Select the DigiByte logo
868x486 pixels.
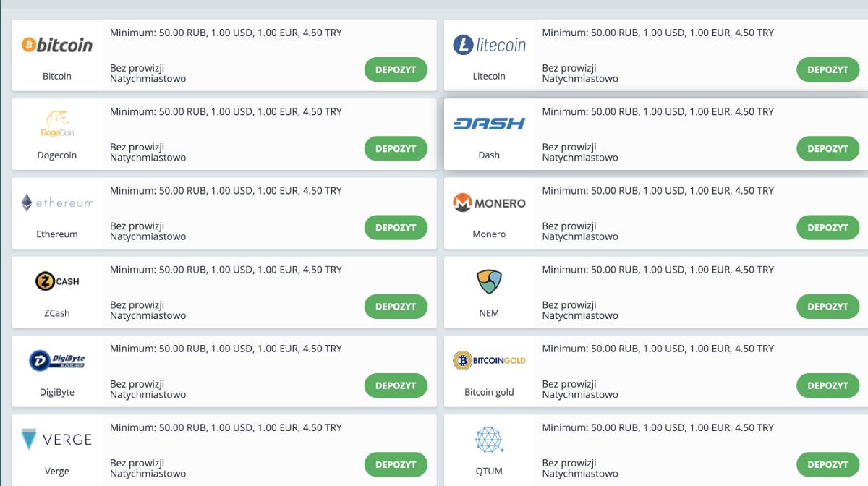[57, 360]
